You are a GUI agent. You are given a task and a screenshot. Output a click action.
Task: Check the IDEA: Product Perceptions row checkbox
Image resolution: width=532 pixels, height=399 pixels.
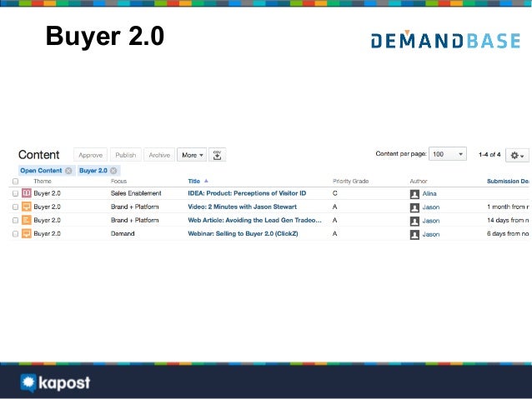15,193
